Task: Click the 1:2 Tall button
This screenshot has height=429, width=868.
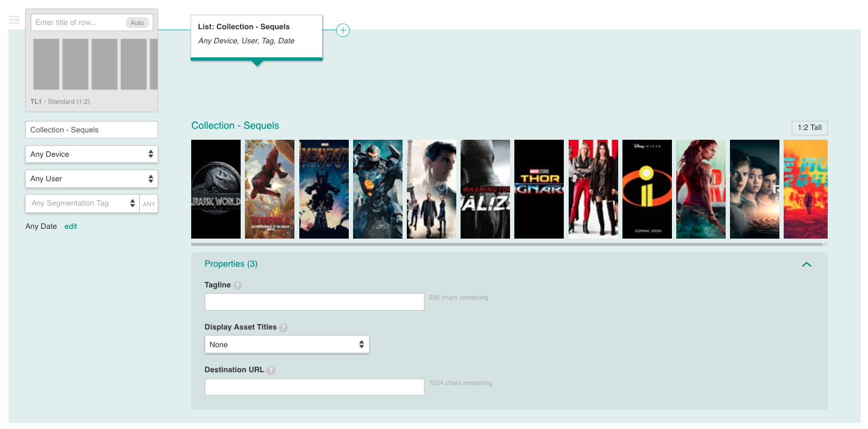Action: tap(809, 128)
